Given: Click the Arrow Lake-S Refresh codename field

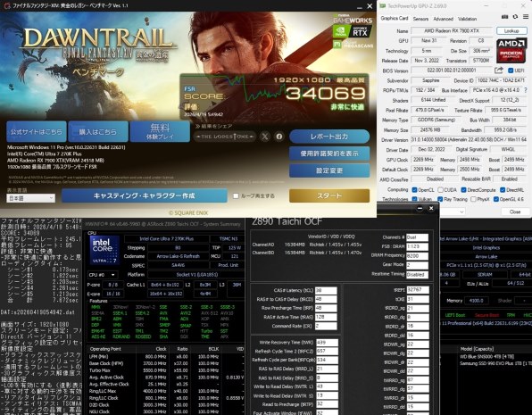Looking at the screenshot, I should (x=178, y=256).
